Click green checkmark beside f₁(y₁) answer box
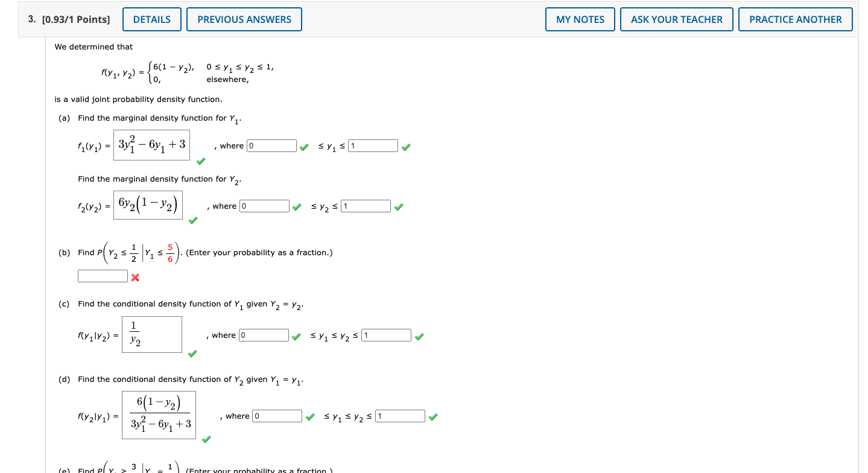Screen dimensions: 868x473 point(200,161)
